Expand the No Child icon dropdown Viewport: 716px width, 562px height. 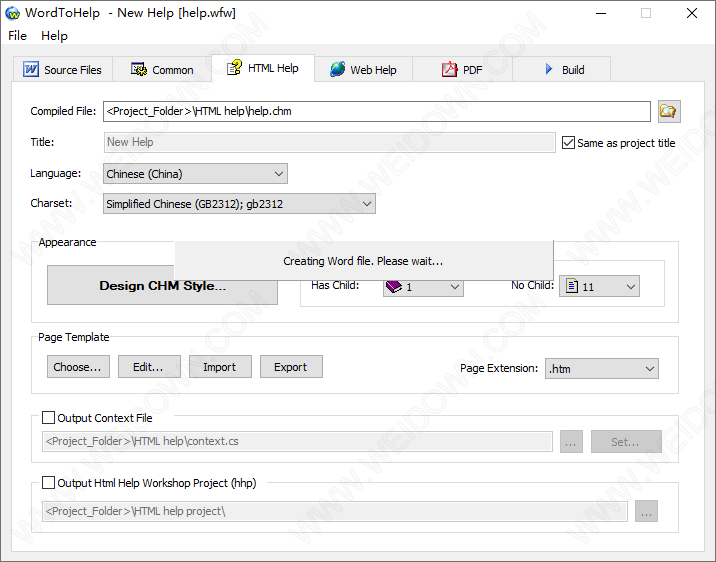[599, 287]
